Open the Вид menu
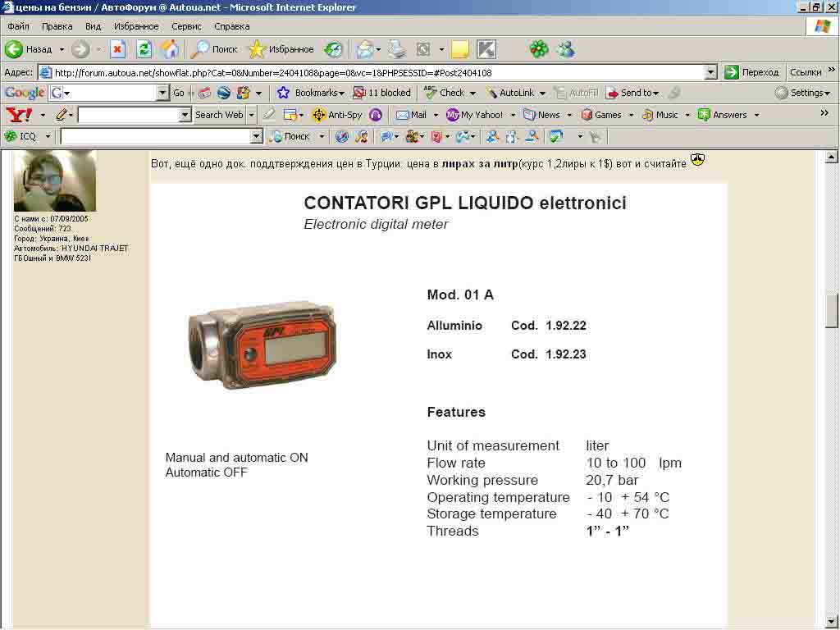Image resolution: width=840 pixels, height=630 pixels. (94, 26)
